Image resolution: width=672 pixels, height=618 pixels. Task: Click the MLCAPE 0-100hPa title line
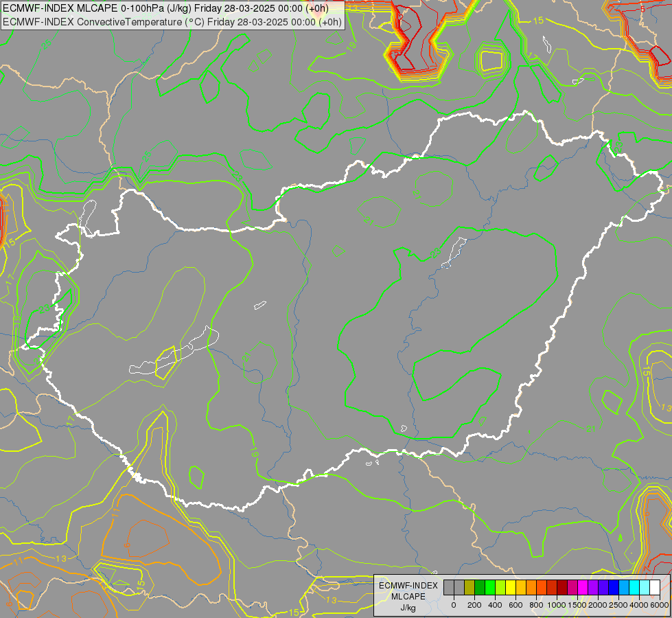point(165,8)
